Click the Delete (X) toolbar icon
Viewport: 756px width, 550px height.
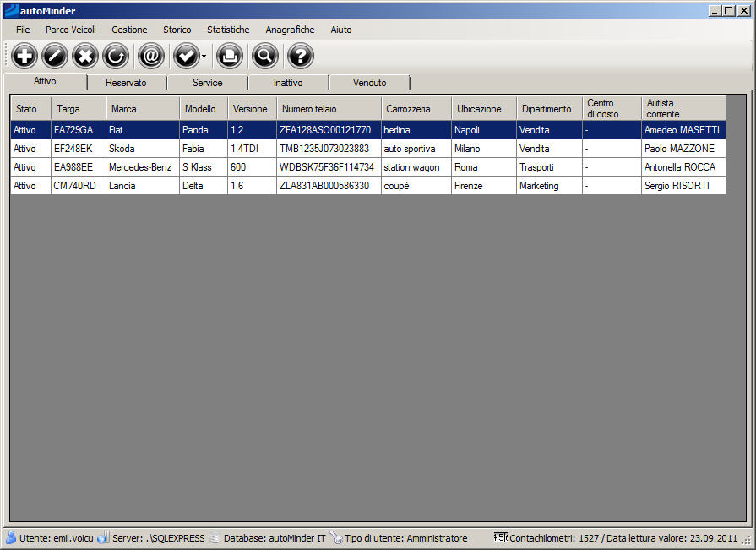pos(84,57)
